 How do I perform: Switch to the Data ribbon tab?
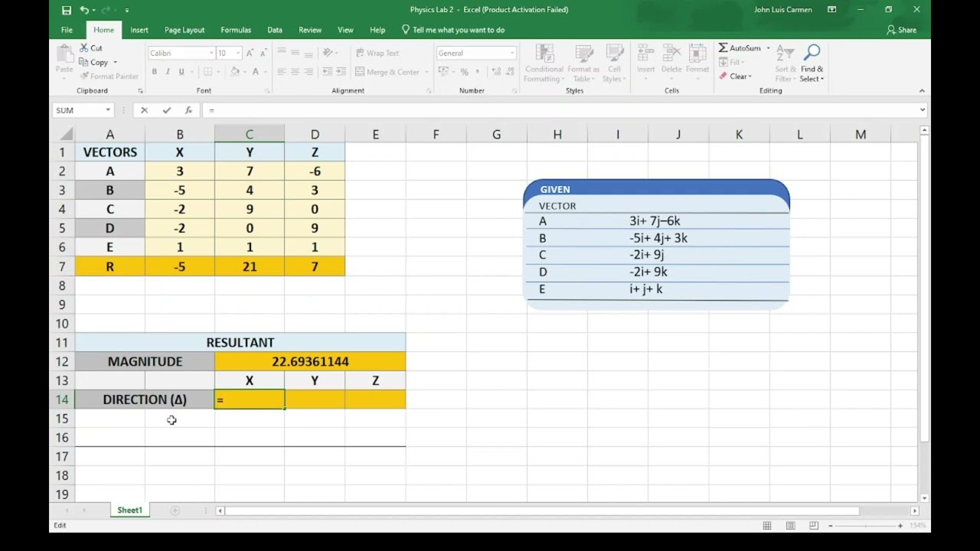[275, 30]
